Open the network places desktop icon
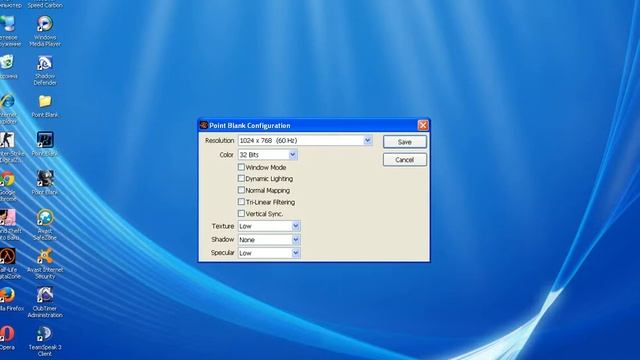This screenshot has width=640, height=360. click(9, 31)
